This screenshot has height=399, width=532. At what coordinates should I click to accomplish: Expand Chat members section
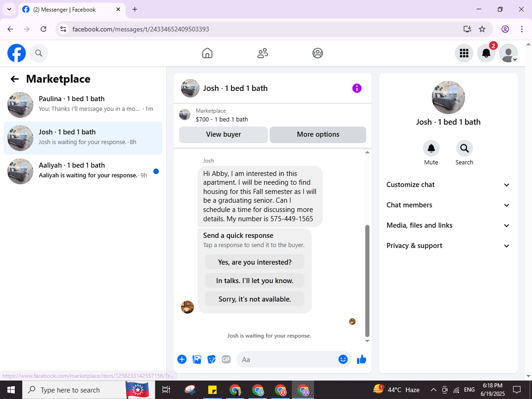448,205
